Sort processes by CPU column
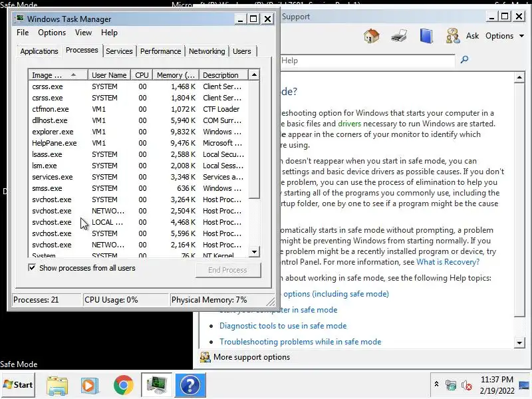Viewport: 532px width, 399px height. [142, 75]
